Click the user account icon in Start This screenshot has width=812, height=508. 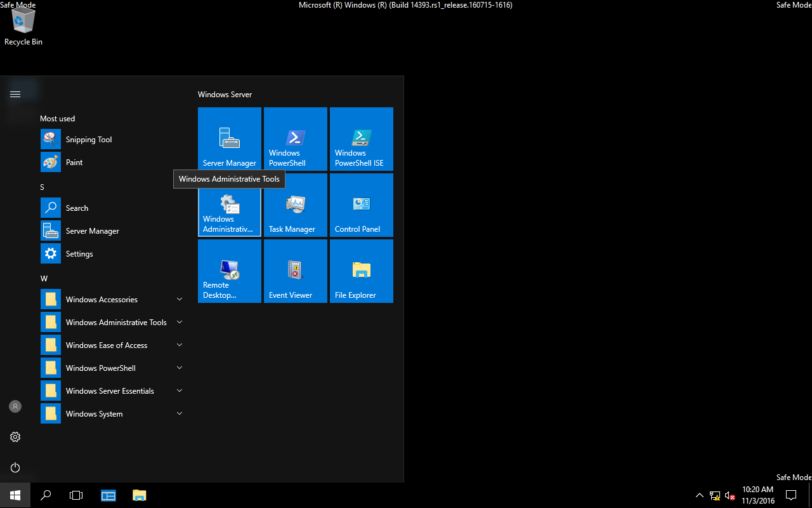coord(15,406)
